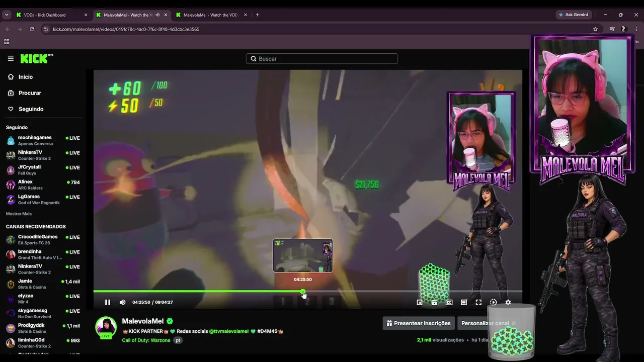The width and height of the screenshot is (644, 362).
Task: Open mochilagames channel in following list
Action: click(x=43, y=140)
